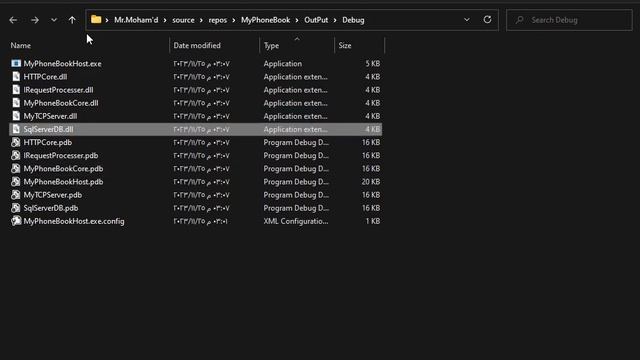Refresh the Debug folder view
This screenshot has height=360, width=640.
coord(487,19)
